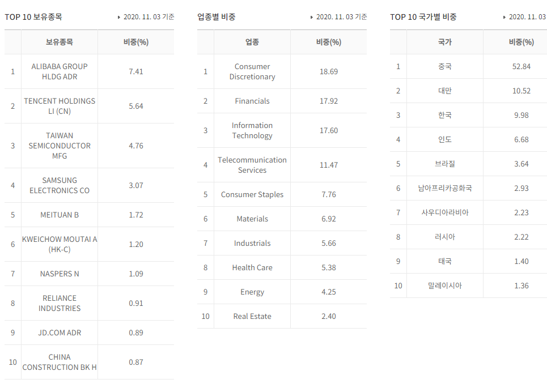Click the TOP 10 국가별 비중 heading
Screen dimensions: 547x392
click(423, 17)
